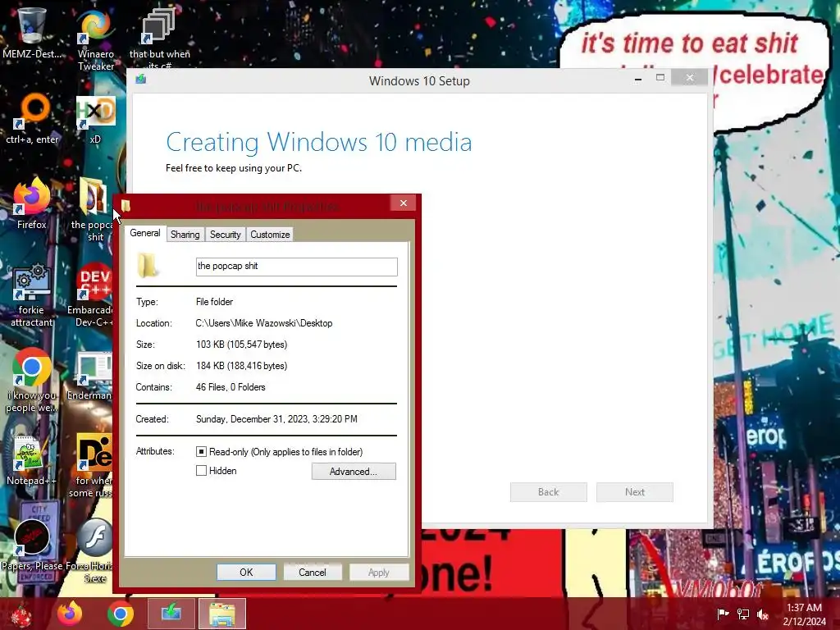Click the folder name input field
Screen dimensions: 840x630
point(297,267)
